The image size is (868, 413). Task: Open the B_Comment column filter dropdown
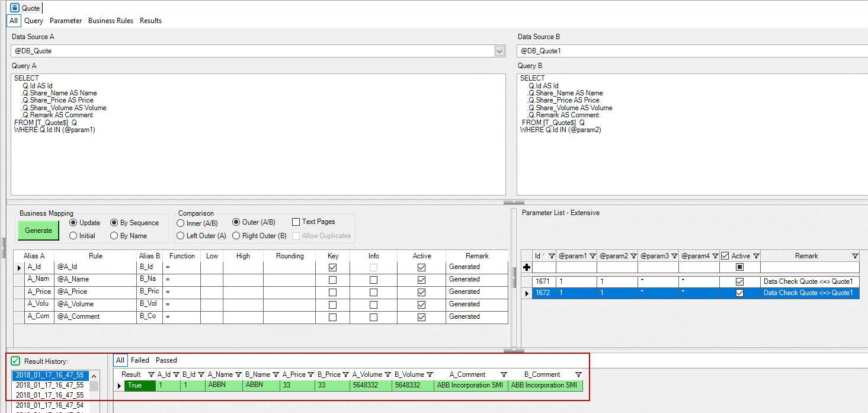pos(578,374)
